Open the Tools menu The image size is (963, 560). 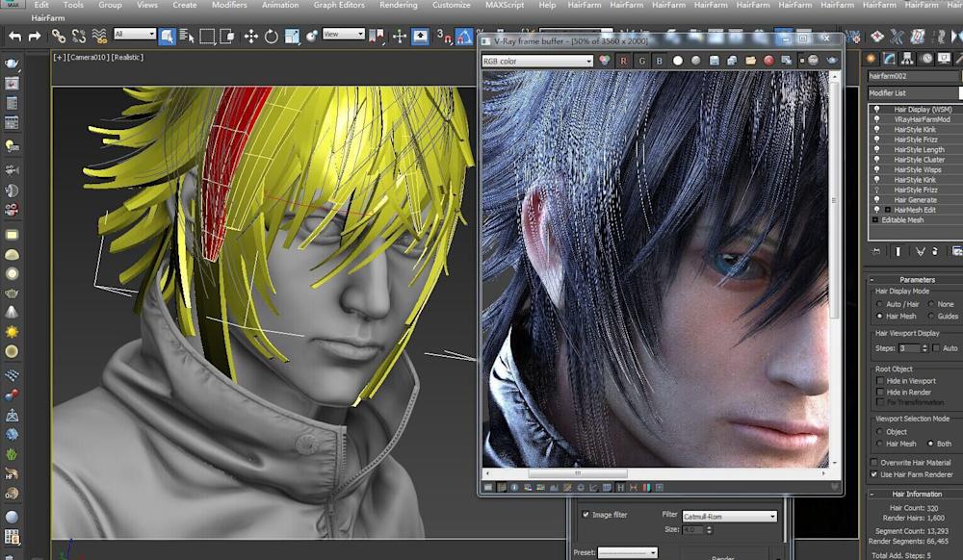[x=73, y=5]
